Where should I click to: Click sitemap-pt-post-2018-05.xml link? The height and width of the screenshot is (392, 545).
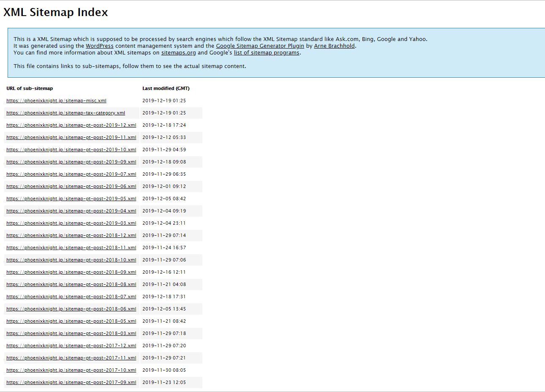point(71,321)
